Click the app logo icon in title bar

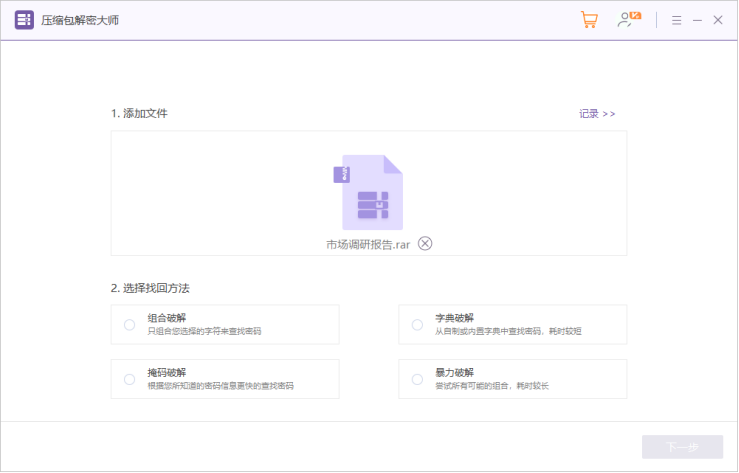(x=24, y=20)
